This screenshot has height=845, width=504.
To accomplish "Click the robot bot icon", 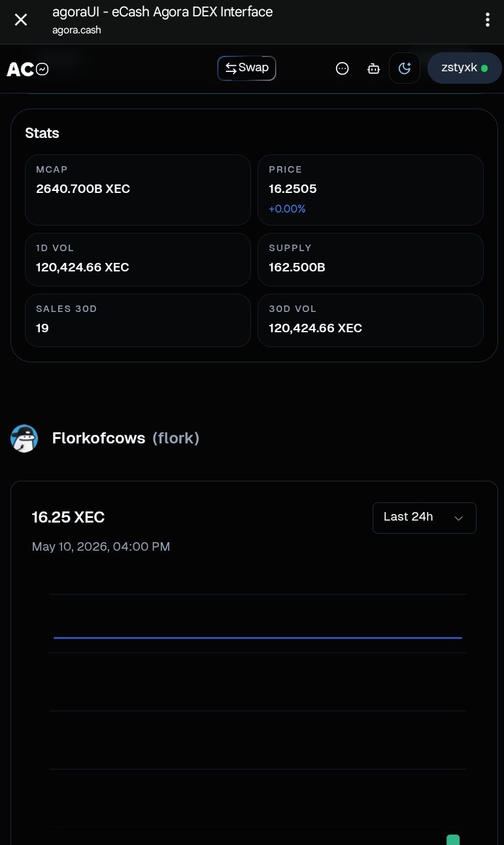I will [x=373, y=68].
